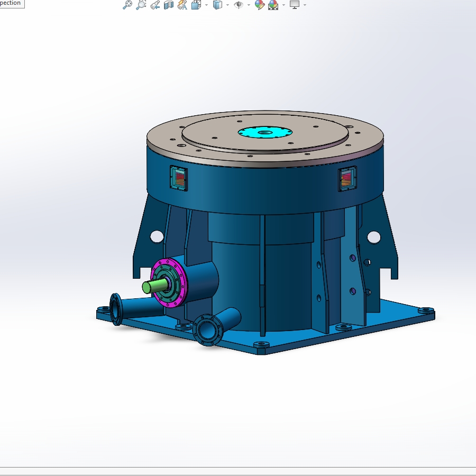This screenshot has height=476, width=476.
Task: Open the View Settings dropdown arrow
Action: 305,5
